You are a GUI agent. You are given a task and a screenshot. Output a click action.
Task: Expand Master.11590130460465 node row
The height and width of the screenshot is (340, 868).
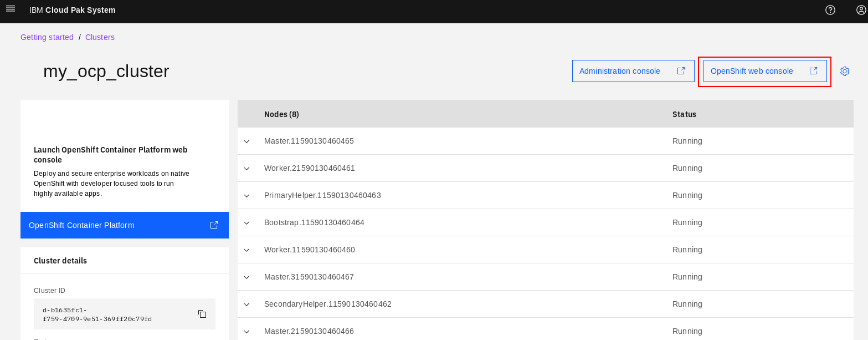click(246, 141)
